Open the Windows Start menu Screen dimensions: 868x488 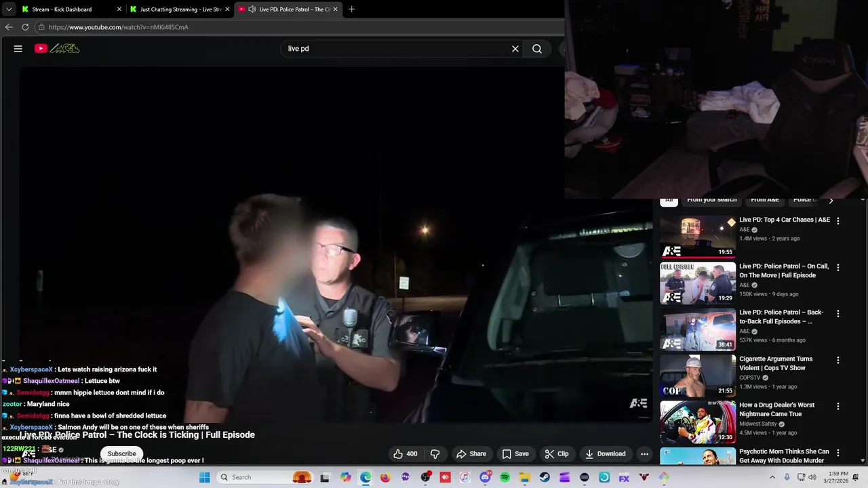point(205,477)
